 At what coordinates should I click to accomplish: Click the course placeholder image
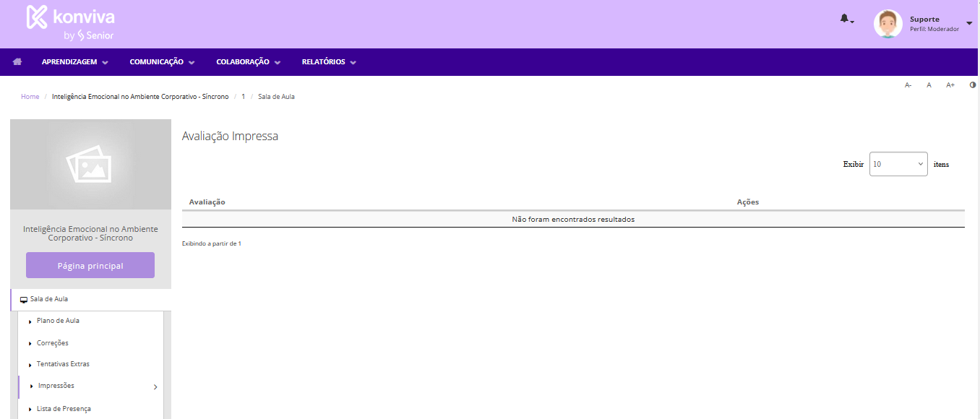pyautogui.click(x=90, y=165)
